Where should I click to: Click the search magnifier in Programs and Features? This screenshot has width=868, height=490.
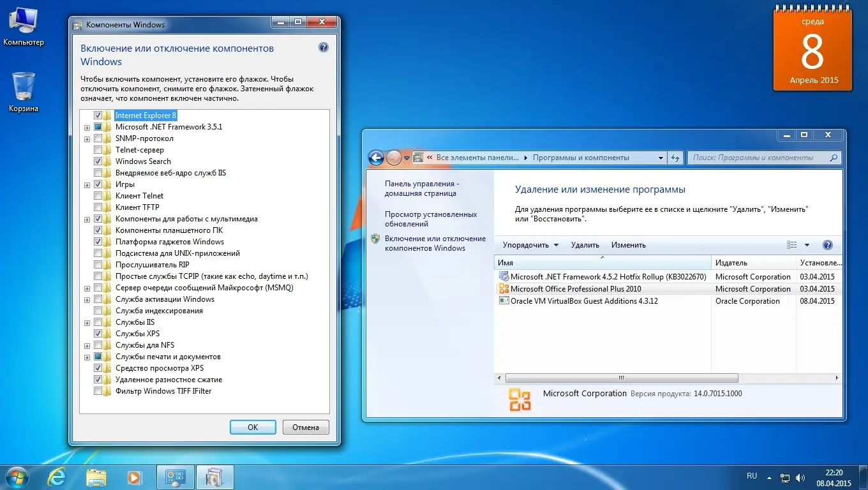tap(833, 158)
